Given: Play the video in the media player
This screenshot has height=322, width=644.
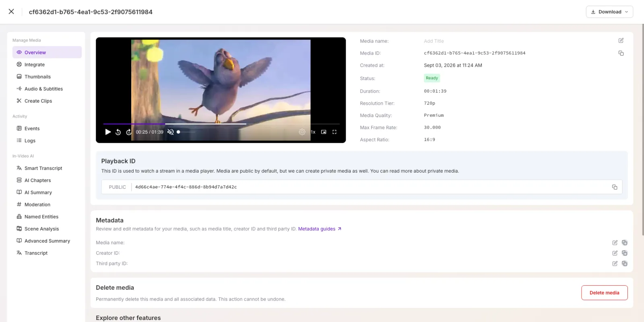Looking at the screenshot, I should (108, 132).
